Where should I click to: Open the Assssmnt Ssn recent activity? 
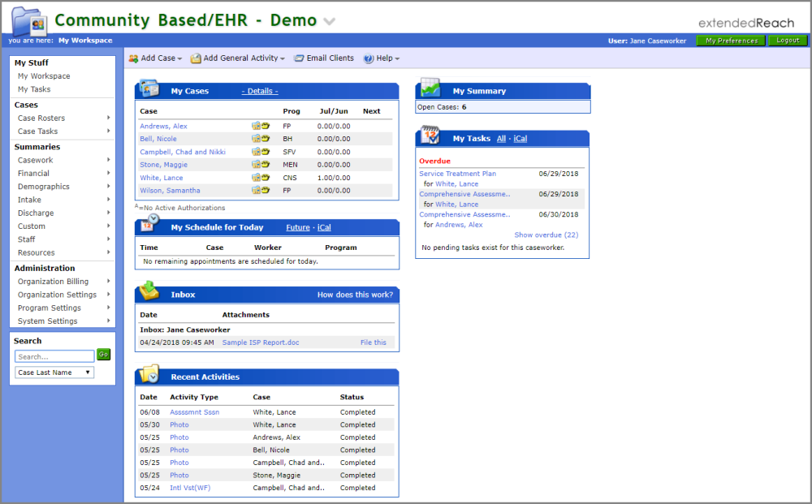(195, 412)
